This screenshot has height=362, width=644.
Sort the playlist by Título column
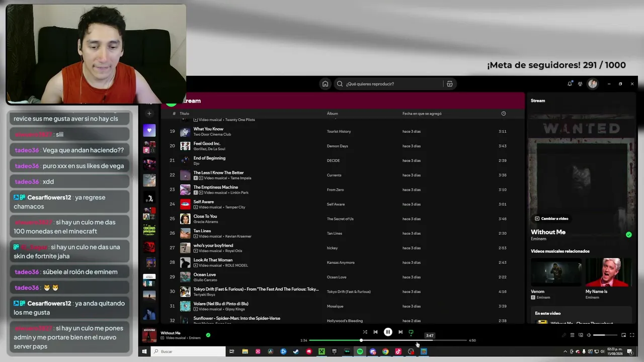point(184,114)
